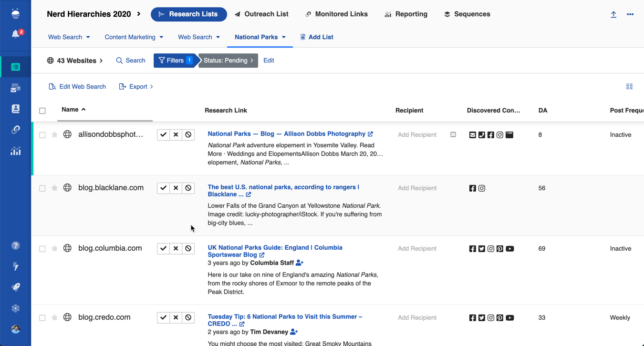The image size is (644, 346).
Task: Select the blog.columbia.com row checkbox
Action: tap(42, 249)
